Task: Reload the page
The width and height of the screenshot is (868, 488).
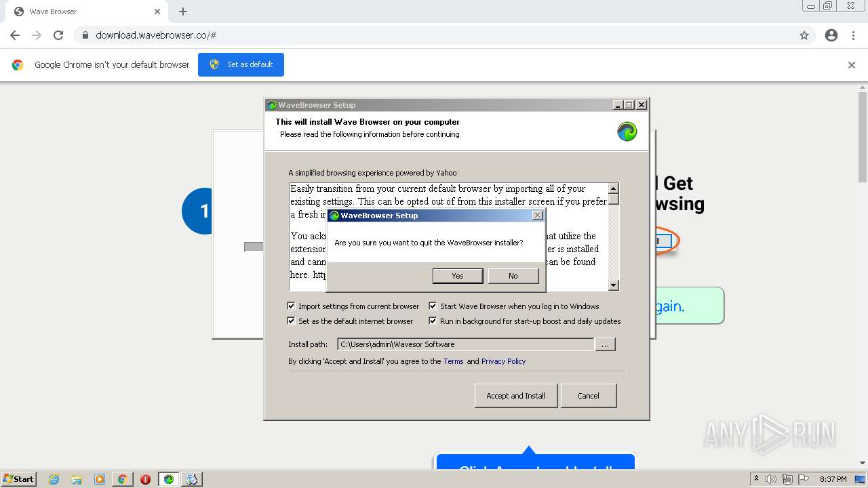Action: (x=58, y=35)
